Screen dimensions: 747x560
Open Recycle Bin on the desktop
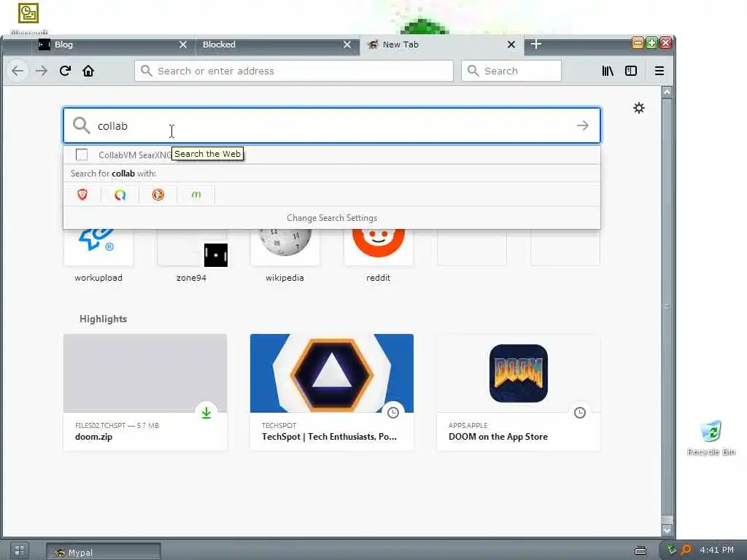click(x=711, y=437)
